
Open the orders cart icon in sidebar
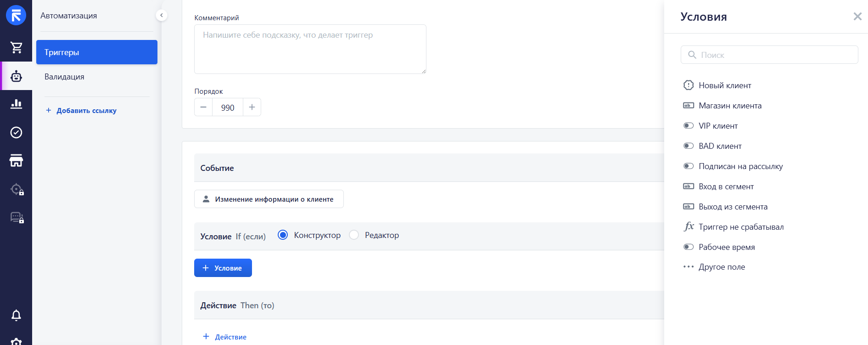point(16,47)
